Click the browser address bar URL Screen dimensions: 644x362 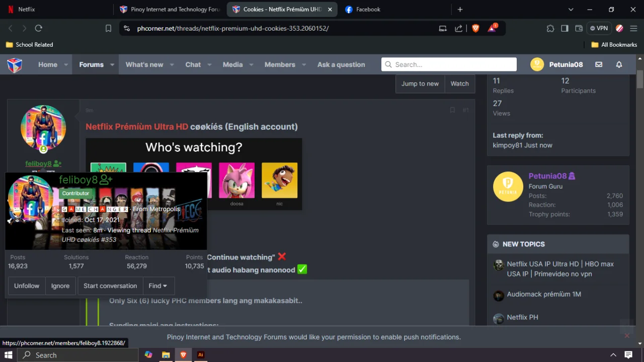[233, 29]
